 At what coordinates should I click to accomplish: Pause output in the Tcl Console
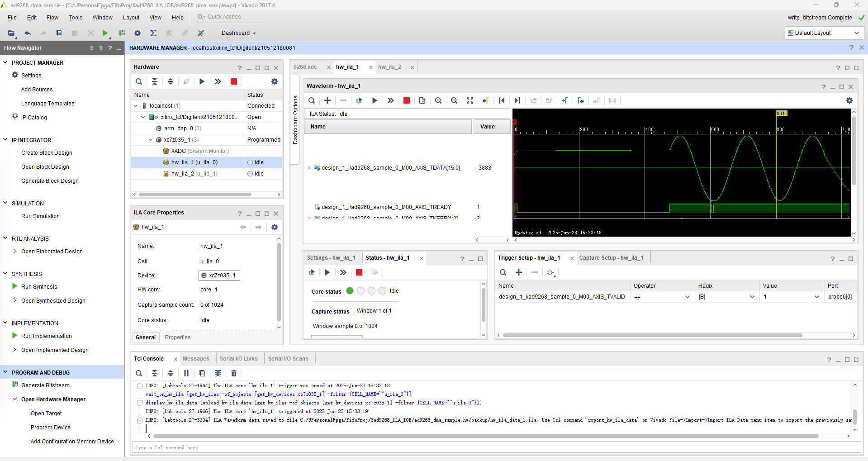pyautogui.click(x=186, y=373)
